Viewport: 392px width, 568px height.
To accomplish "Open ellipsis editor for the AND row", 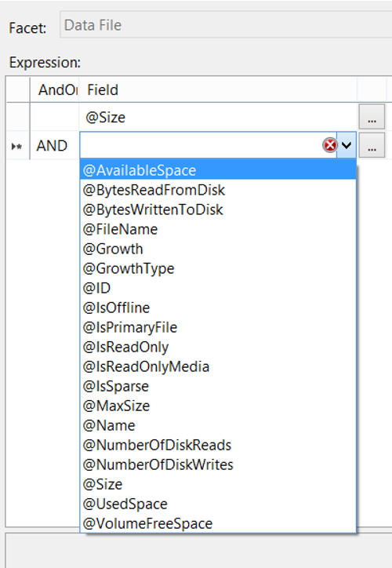I will click(x=372, y=145).
